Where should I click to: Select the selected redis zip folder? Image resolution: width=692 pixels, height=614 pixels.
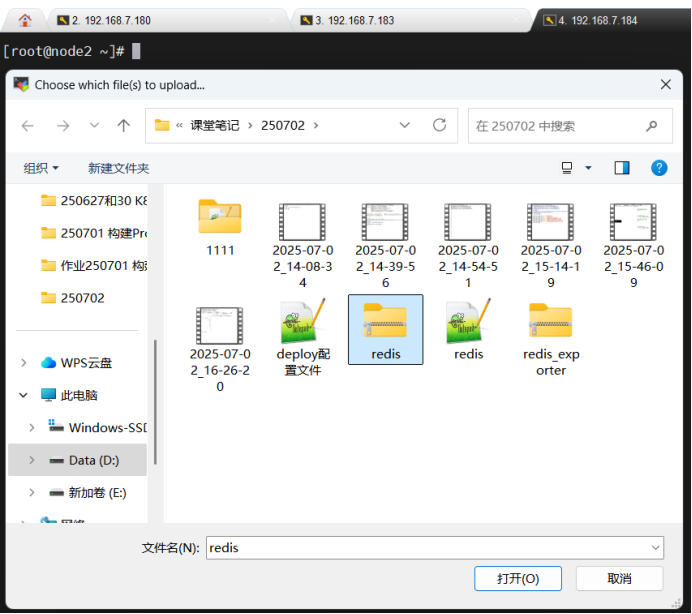pyautogui.click(x=385, y=330)
